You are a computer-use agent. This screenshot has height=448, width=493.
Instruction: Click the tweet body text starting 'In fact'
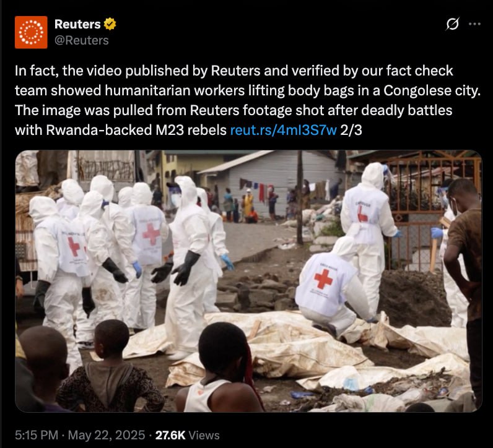248,100
